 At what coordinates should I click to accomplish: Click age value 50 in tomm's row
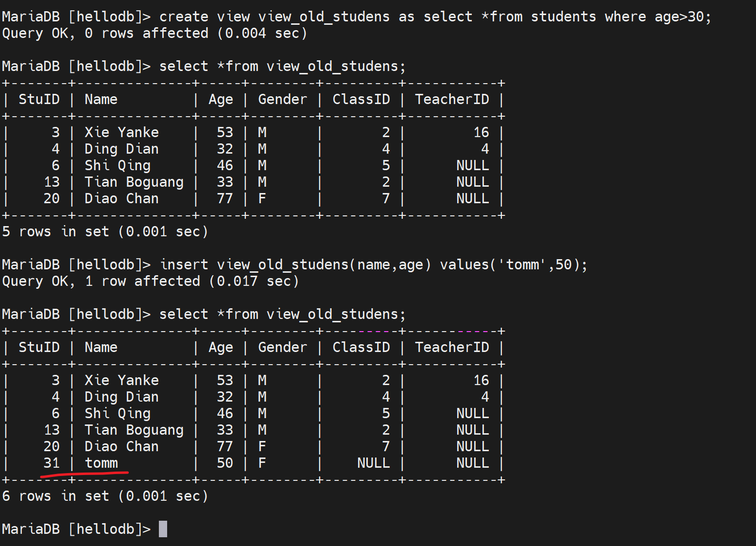[225, 463]
